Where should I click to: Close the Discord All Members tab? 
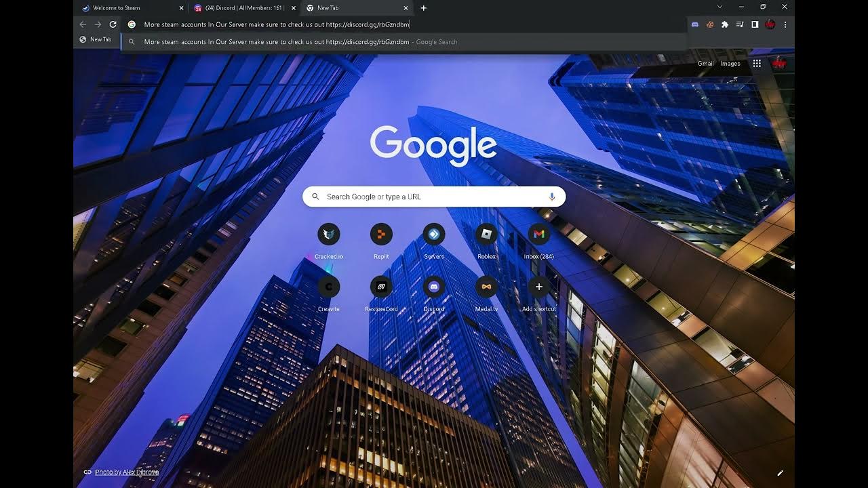click(x=294, y=8)
